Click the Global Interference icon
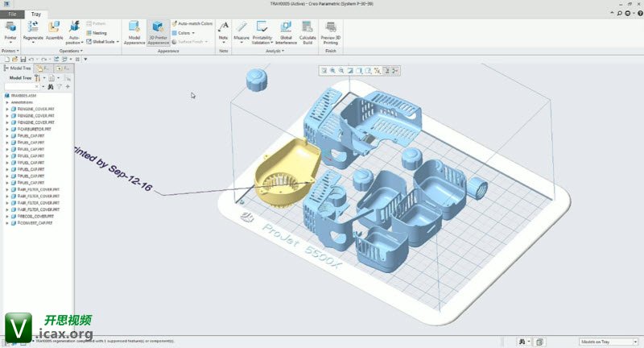The image size is (644, 348). click(286, 31)
